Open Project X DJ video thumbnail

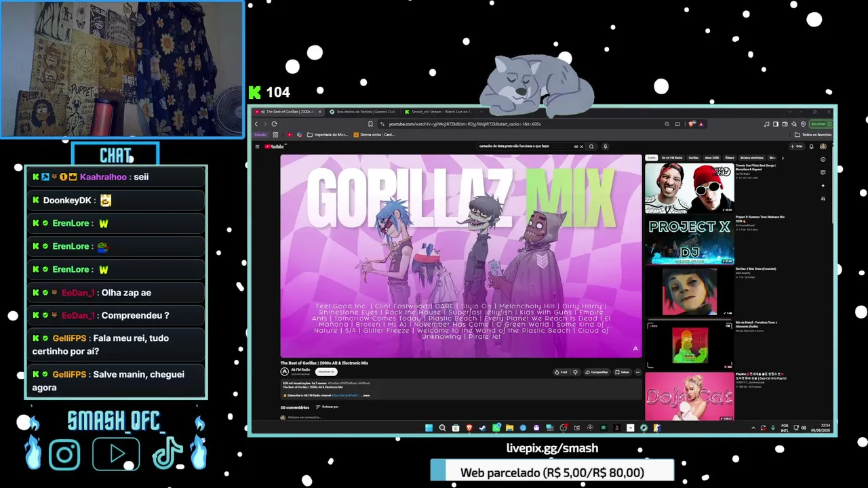pyautogui.click(x=690, y=241)
